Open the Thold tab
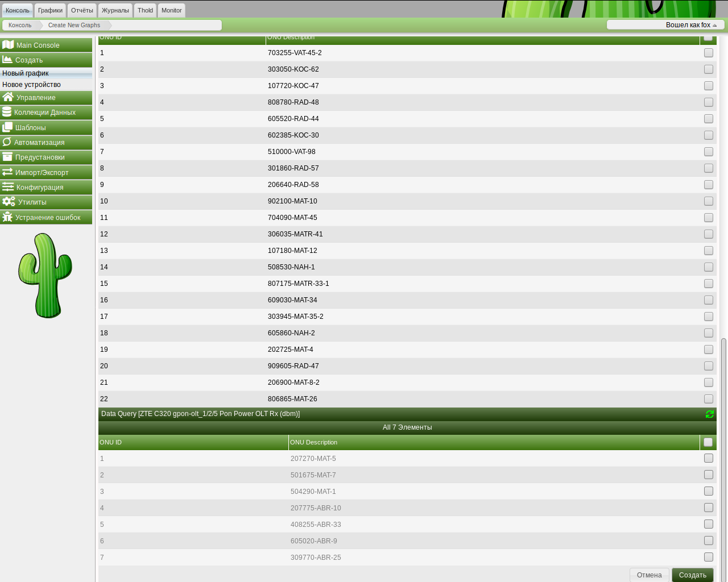 click(x=145, y=10)
